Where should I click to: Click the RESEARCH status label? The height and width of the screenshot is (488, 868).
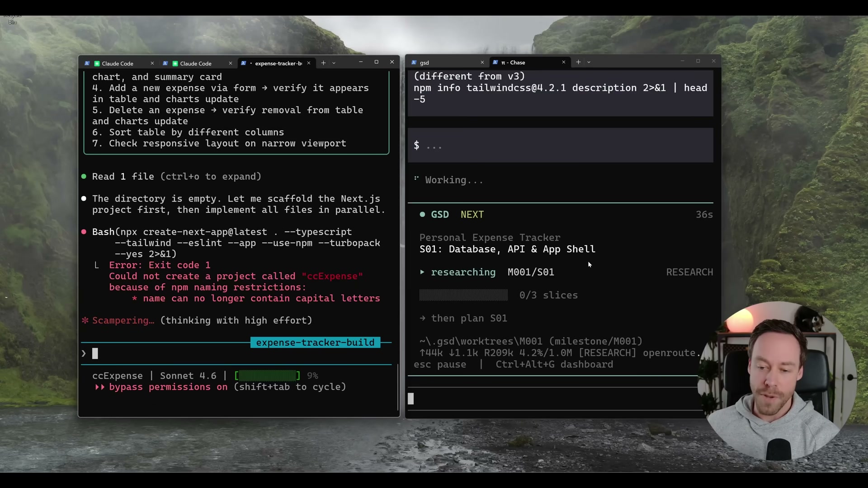(x=689, y=272)
